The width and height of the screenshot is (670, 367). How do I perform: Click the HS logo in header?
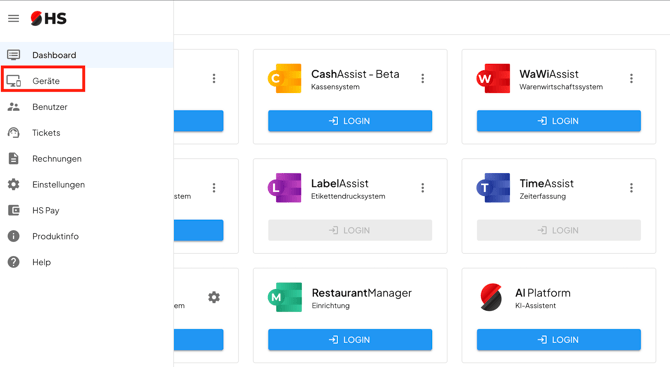48,18
